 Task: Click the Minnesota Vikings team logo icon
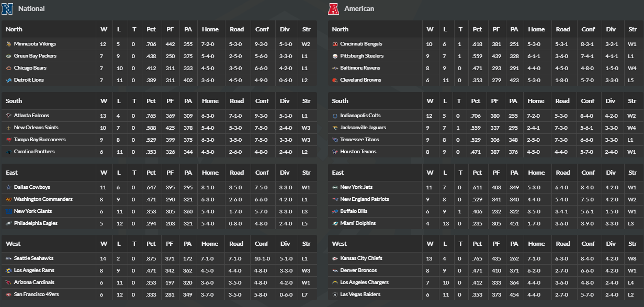(x=8, y=44)
